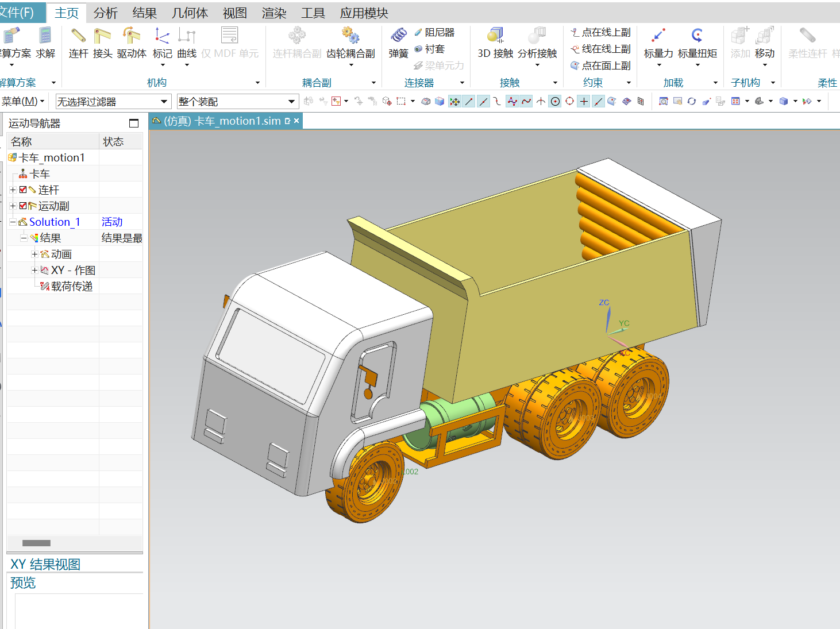Toggle the end point snap button
Viewport: 840px width, 629px height.
pyautogui.click(x=469, y=102)
